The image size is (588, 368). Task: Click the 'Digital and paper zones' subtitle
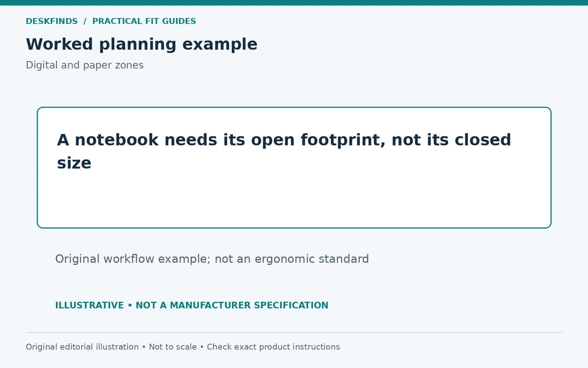85,65
